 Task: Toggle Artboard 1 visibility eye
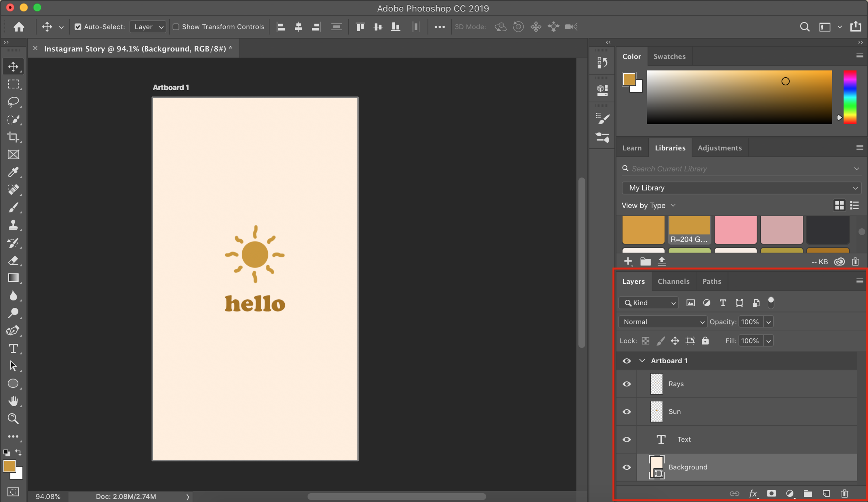(626, 361)
